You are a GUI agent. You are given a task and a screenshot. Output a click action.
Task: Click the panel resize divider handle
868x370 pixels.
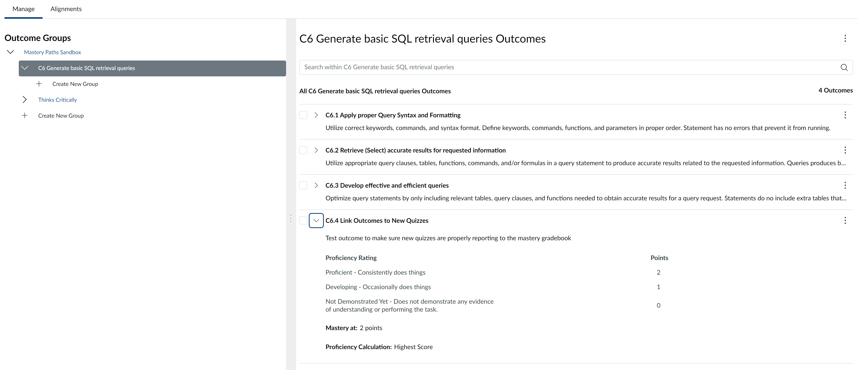[x=291, y=219]
